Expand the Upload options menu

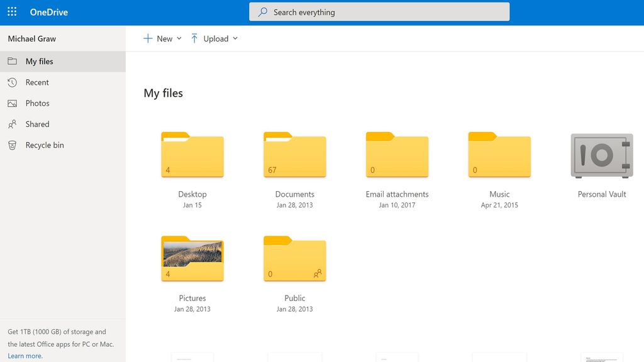tap(236, 38)
